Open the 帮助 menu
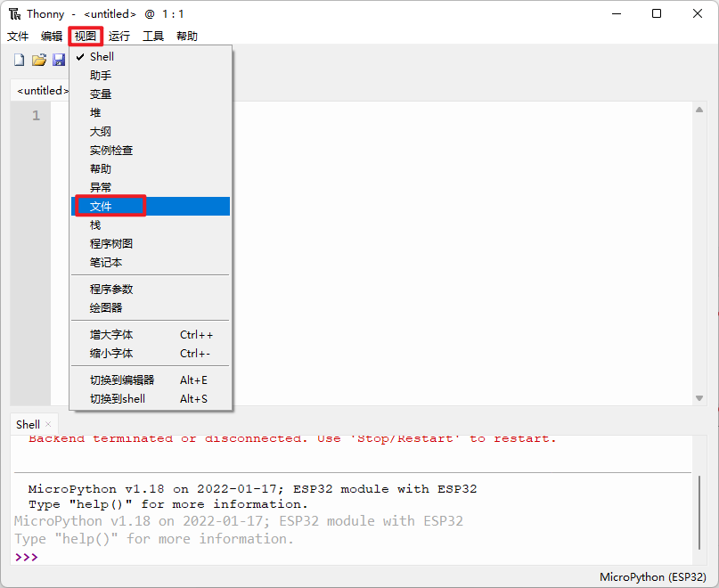Image resolution: width=719 pixels, height=588 pixels. pos(186,36)
